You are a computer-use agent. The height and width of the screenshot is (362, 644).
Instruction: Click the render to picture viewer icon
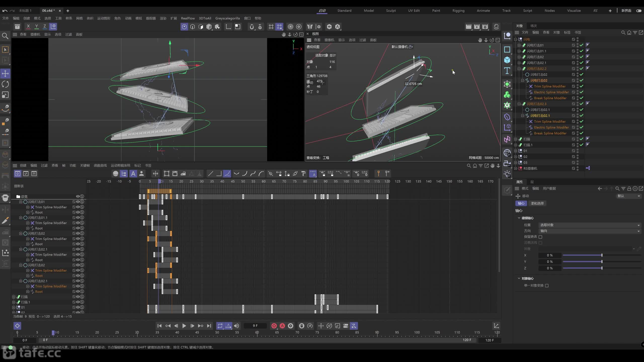click(x=477, y=27)
